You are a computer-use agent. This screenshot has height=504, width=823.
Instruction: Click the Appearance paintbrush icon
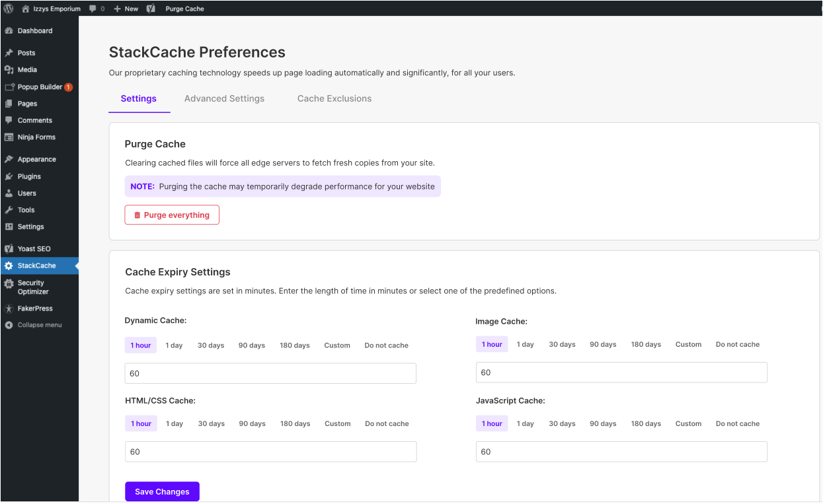point(9,159)
